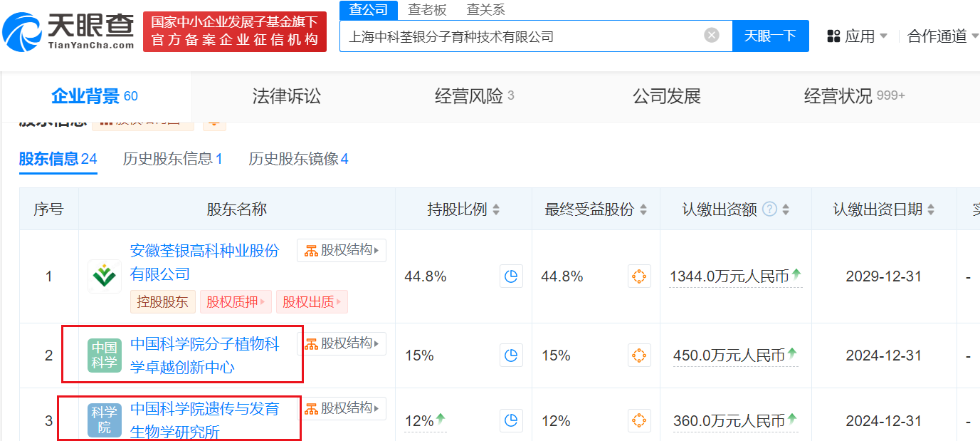Viewport: 980px width, 441px height.
Task: Select the 历史股东镜像 sub-tab
Action: (x=298, y=159)
